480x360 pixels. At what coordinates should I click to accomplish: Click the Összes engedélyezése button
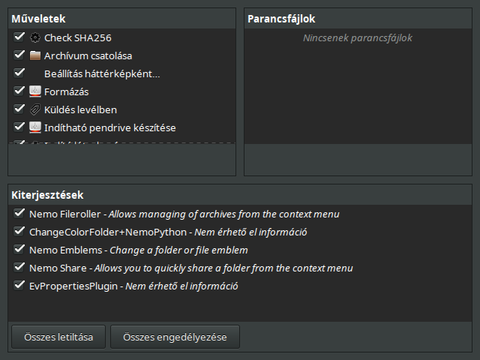pyautogui.click(x=175, y=337)
